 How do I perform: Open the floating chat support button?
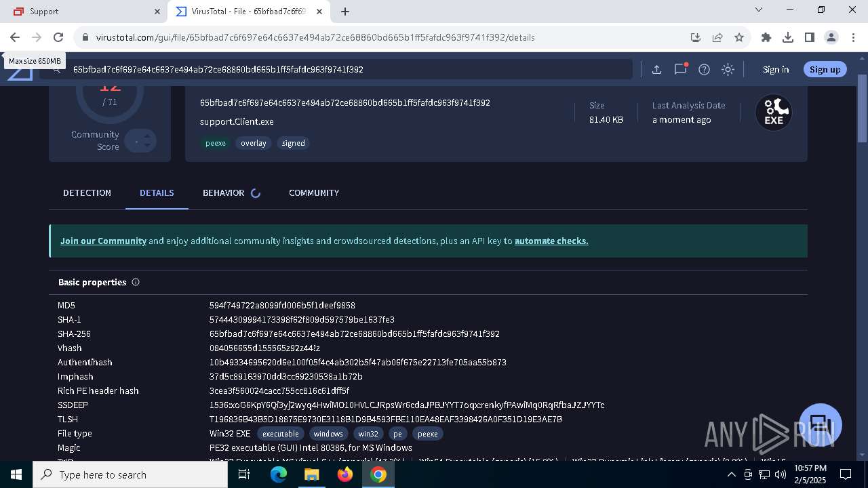coord(821,425)
